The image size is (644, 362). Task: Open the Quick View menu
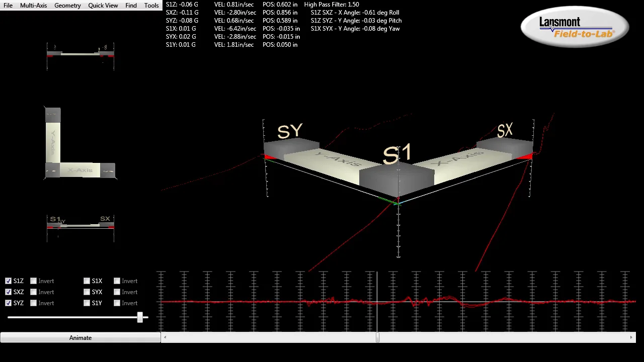103,6
